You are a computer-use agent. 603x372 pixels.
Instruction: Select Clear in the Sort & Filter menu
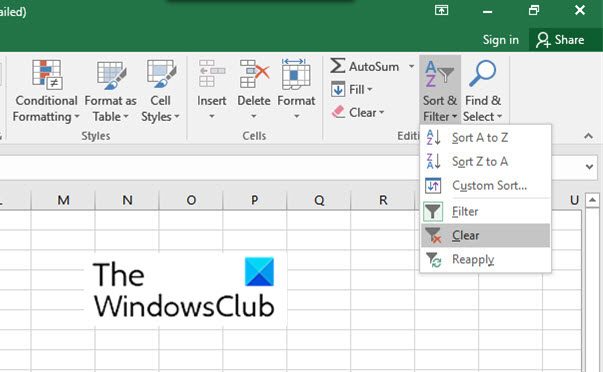485,235
